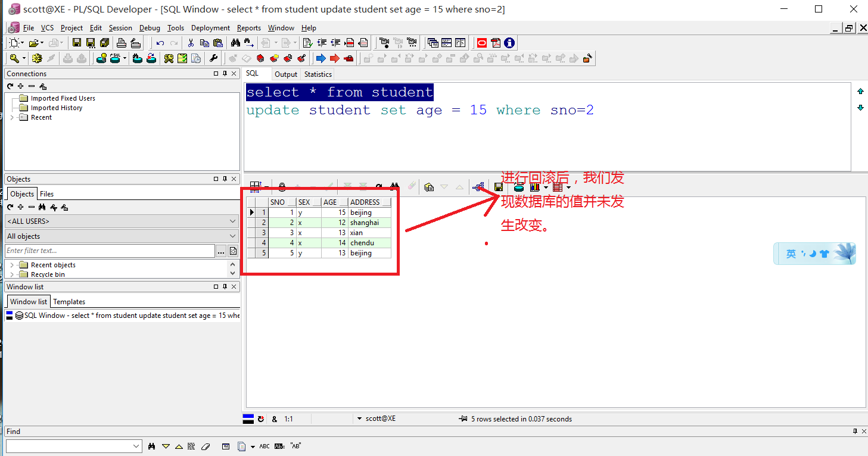Click the filter browse ... button
This screenshot has height=456, width=868.
click(x=221, y=251)
